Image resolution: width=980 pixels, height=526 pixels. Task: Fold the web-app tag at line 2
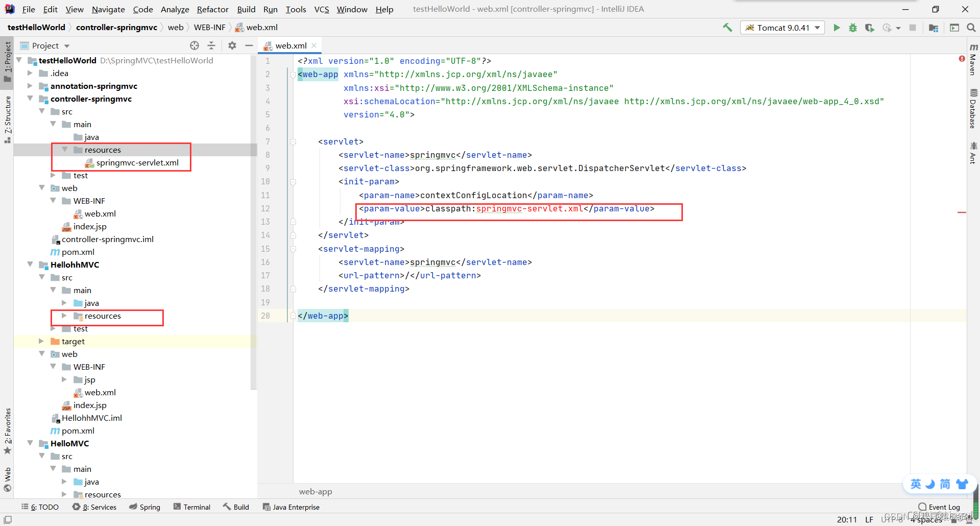[x=293, y=75]
